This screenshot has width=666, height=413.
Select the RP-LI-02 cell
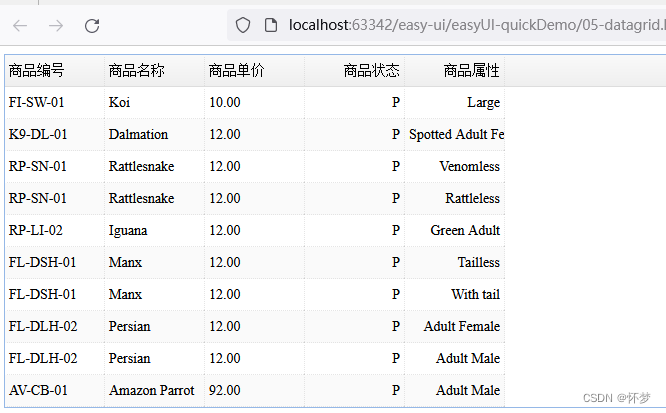(54, 230)
